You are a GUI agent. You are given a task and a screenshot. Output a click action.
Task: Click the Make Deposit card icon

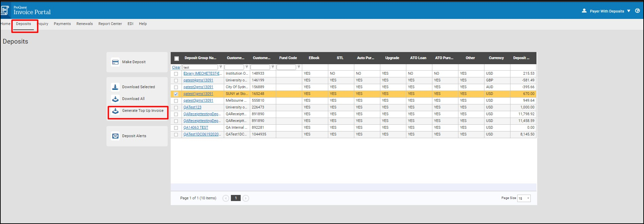click(x=115, y=62)
